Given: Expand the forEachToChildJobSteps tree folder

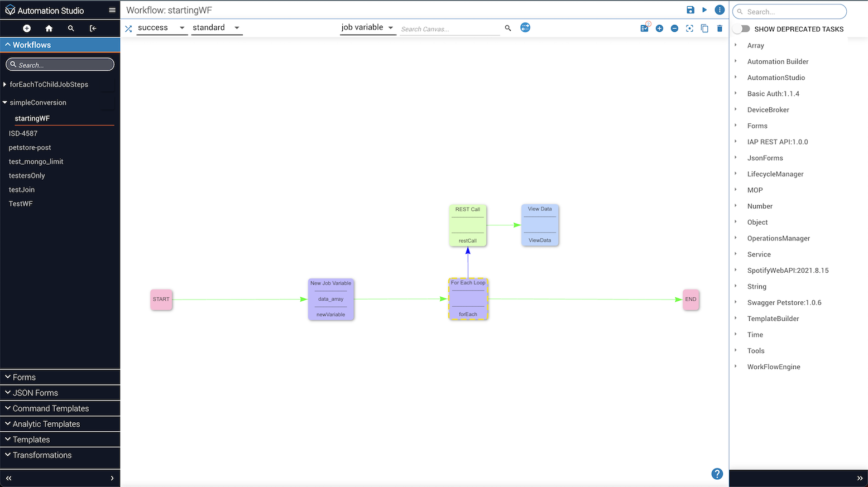Looking at the screenshot, I should click(x=5, y=84).
